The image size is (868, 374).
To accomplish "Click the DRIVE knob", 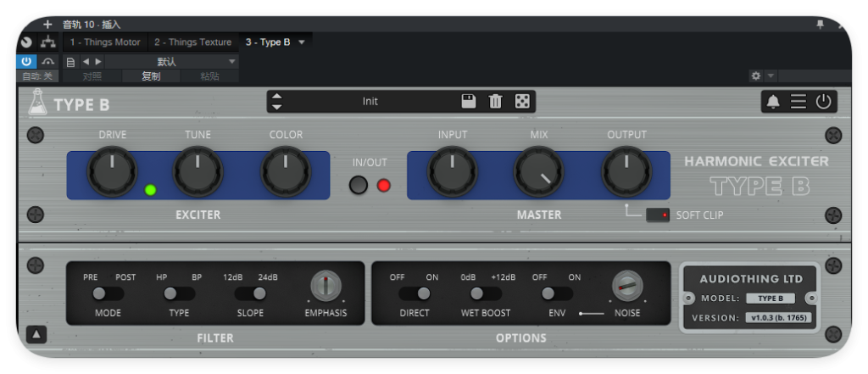I will point(112,171).
